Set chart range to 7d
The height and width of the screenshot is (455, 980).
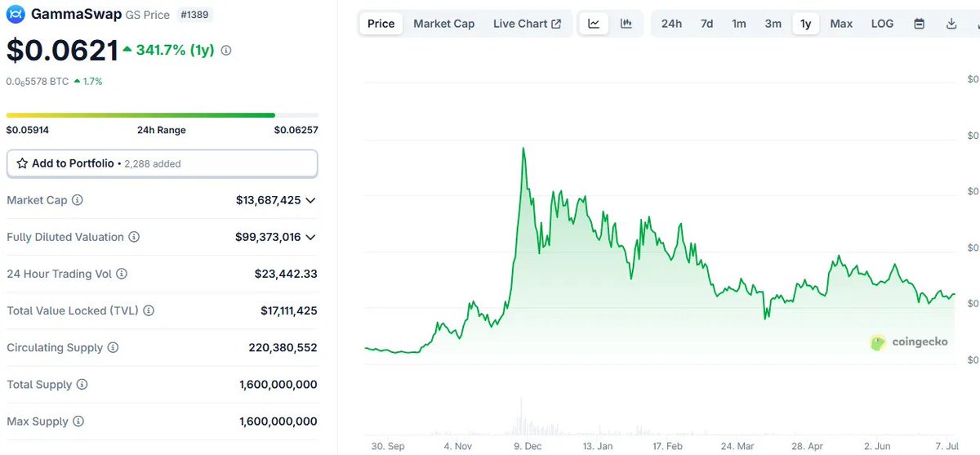click(706, 24)
